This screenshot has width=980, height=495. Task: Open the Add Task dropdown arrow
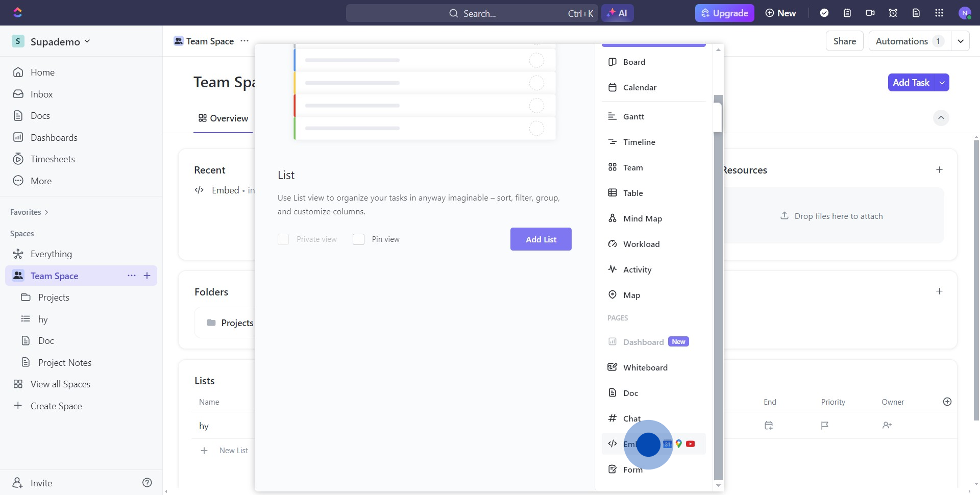tap(942, 83)
